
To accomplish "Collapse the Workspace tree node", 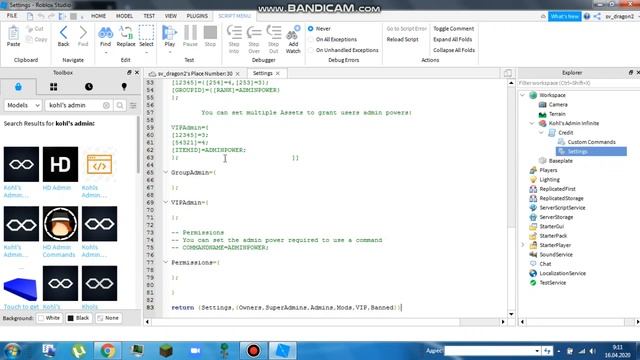I will 522,95.
